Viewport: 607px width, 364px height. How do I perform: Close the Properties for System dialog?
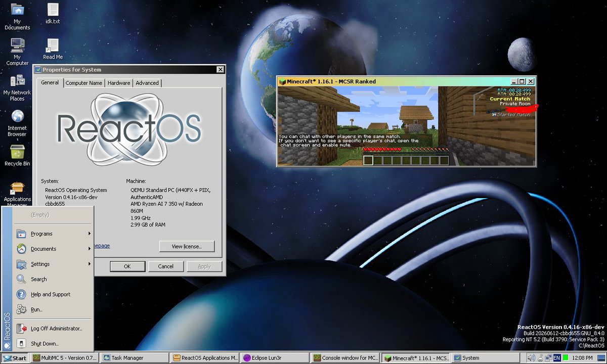coord(220,70)
